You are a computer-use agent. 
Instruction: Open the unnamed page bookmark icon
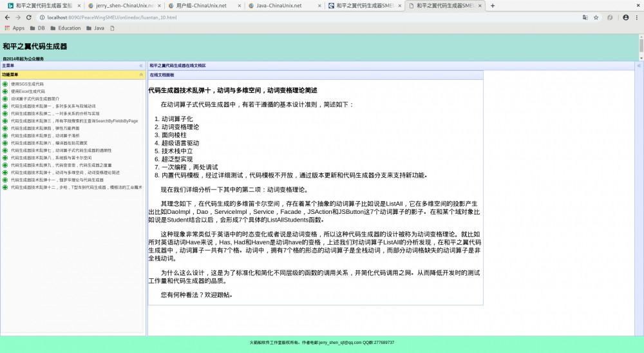112,28
